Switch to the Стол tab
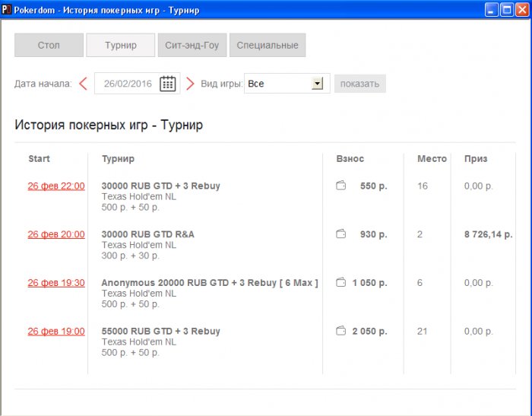Viewport: 532px width, 416px height. (x=49, y=45)
